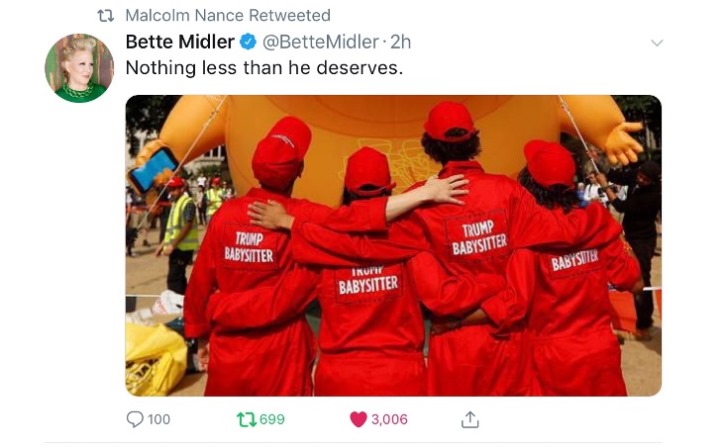Click the 699 retweets count

coord(272,419)
